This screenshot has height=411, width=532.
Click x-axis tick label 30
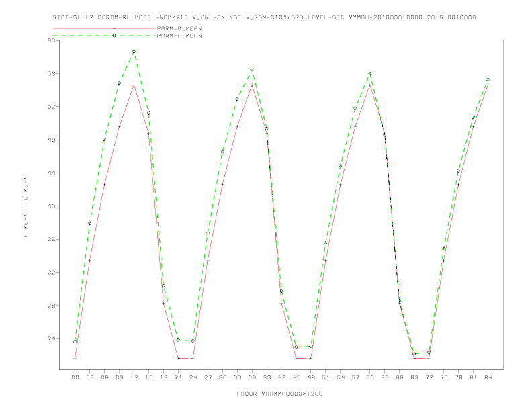pyautogui.click(x=222, y=377)
